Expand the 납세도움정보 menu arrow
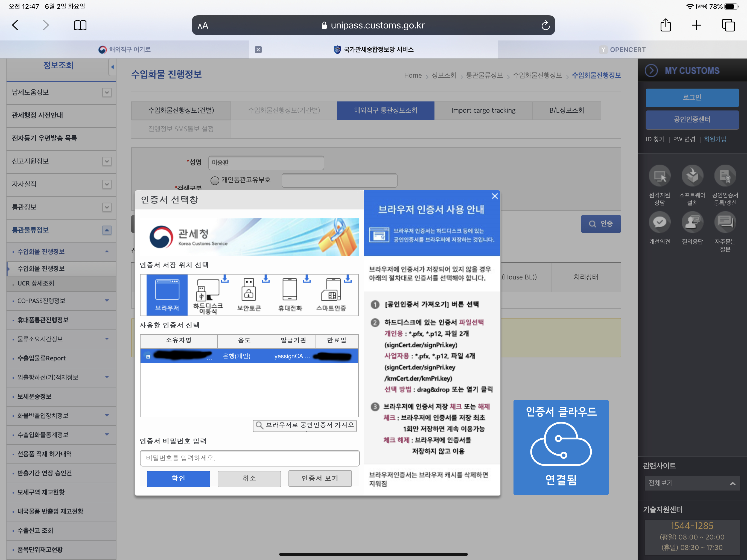 (x=107, y=92)
